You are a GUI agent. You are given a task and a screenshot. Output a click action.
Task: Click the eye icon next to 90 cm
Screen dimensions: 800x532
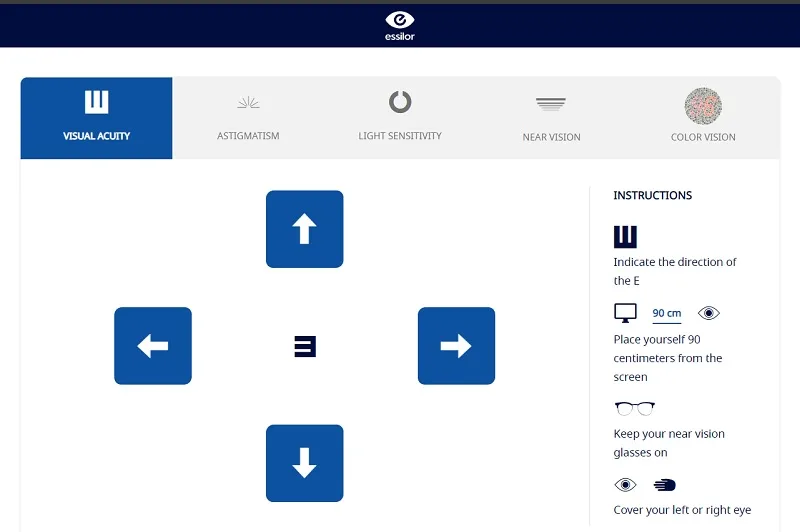pyautogui.click(x=709, y=313)
